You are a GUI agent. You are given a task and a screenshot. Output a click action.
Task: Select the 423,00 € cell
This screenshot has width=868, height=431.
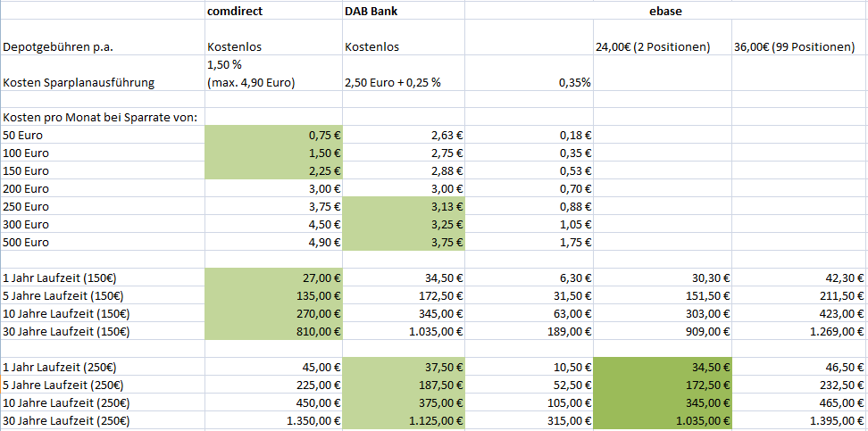[799, 313]
